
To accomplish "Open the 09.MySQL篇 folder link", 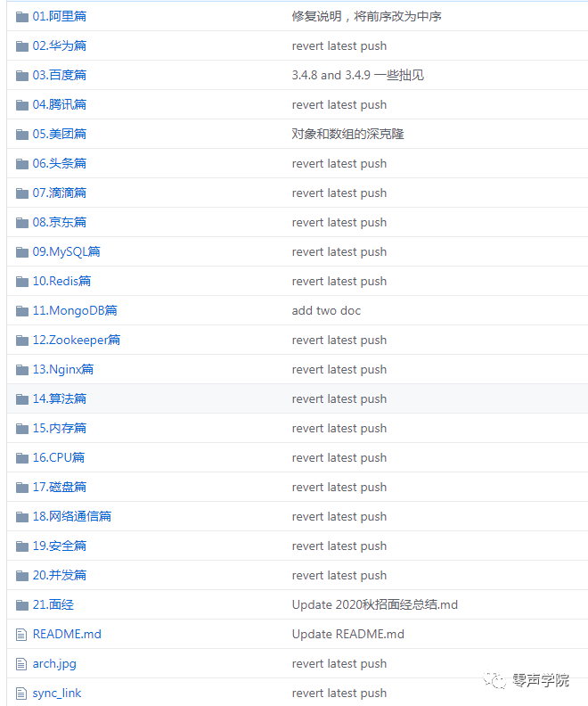I will click(67, 251).
